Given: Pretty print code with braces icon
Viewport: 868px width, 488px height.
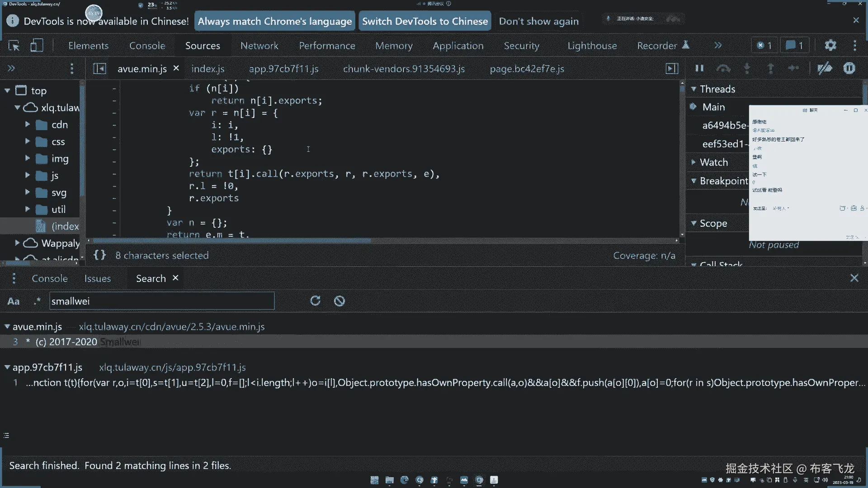Looking at the screenshot, I should point(99,255).
